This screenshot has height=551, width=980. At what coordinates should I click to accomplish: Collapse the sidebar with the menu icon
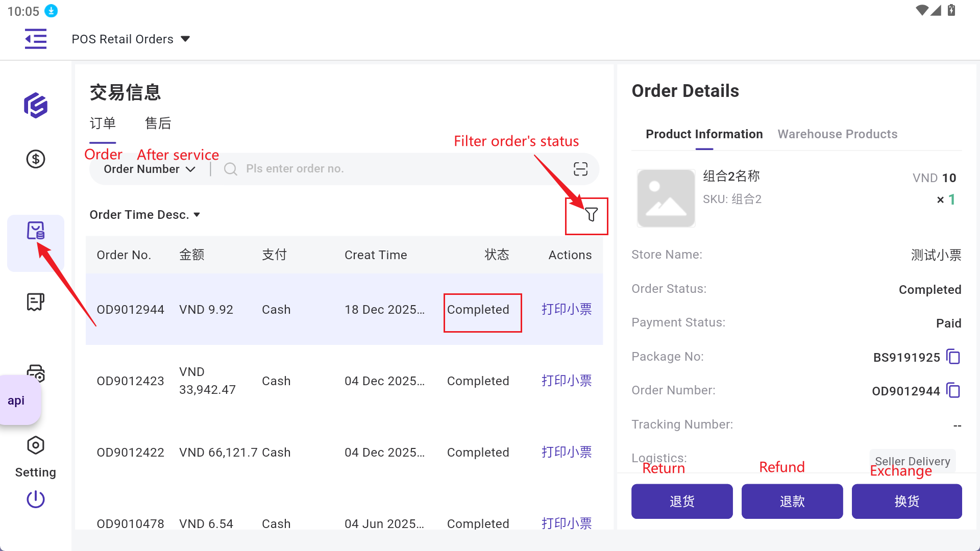[x=36, y=39]
